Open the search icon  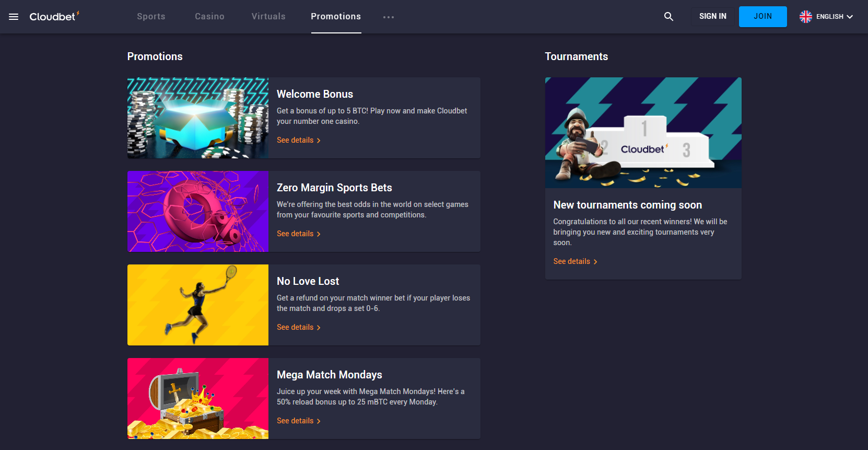pos(668,17)
